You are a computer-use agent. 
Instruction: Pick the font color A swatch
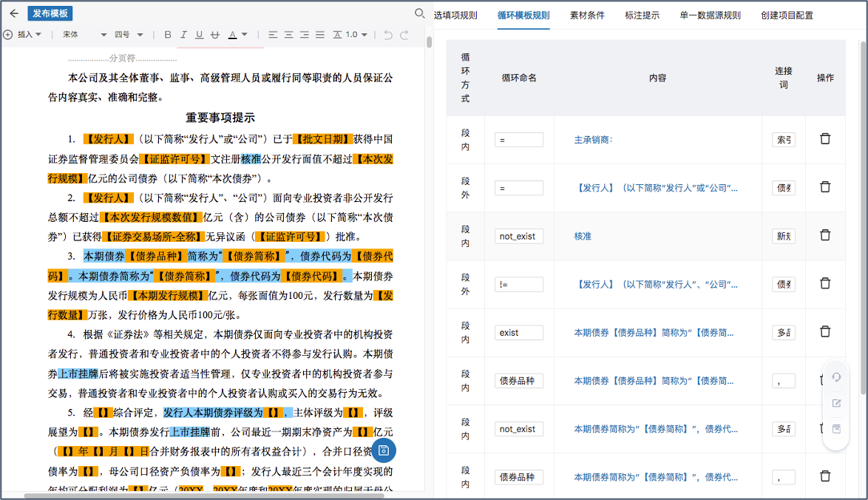click(x=233, y=35)
